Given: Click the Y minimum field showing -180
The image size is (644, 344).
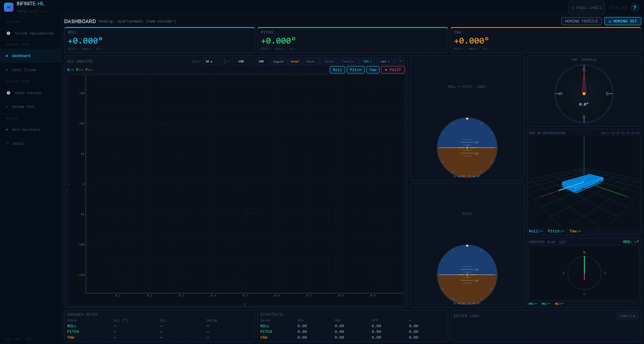Looking at the screenshot, I should tap(240, 61).
